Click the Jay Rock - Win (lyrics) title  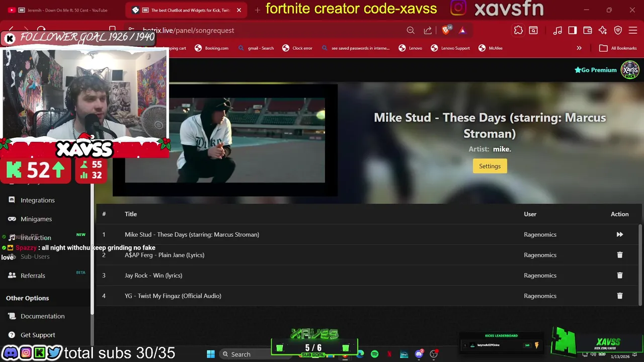[153, 276]
